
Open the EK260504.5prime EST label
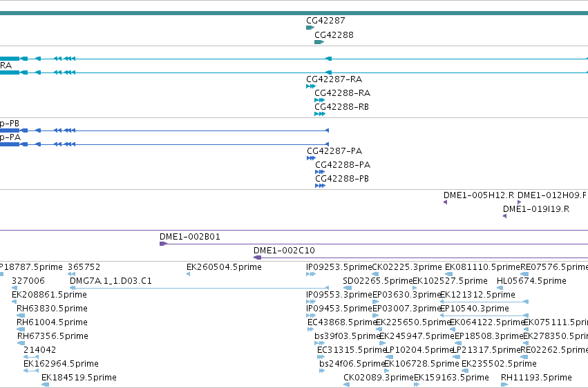(224, 267)
